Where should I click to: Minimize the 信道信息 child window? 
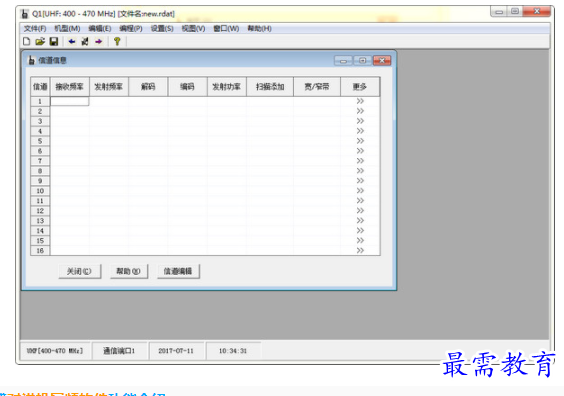pos(343,61)
